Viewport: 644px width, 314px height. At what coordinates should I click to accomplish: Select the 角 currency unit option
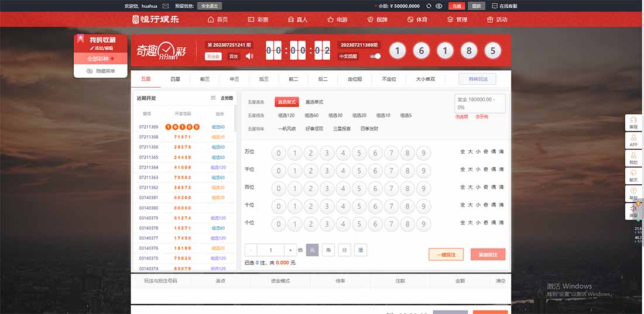(328, 250)
